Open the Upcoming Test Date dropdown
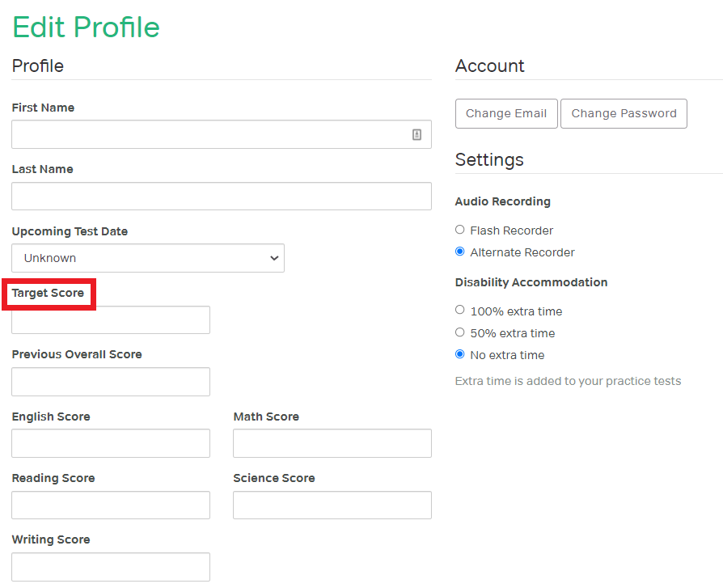The width and height of the screenshot is (723, 588). point(148,257)
